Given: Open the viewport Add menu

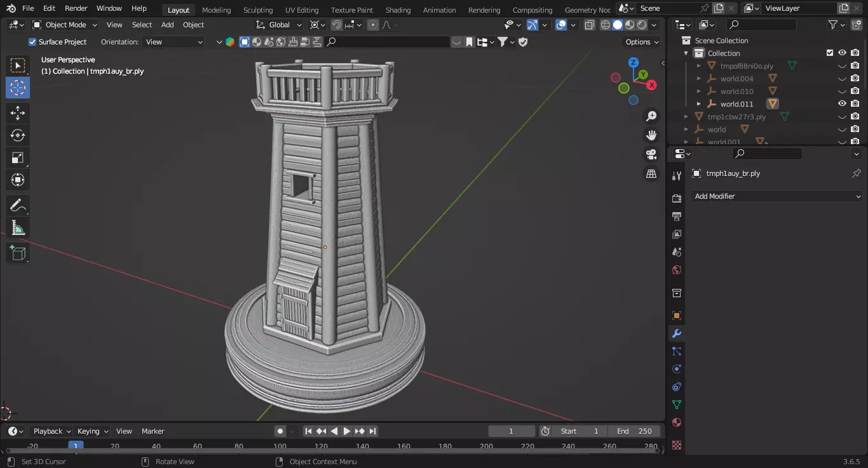Looking at the screenshot, I should tap(167, 25).
